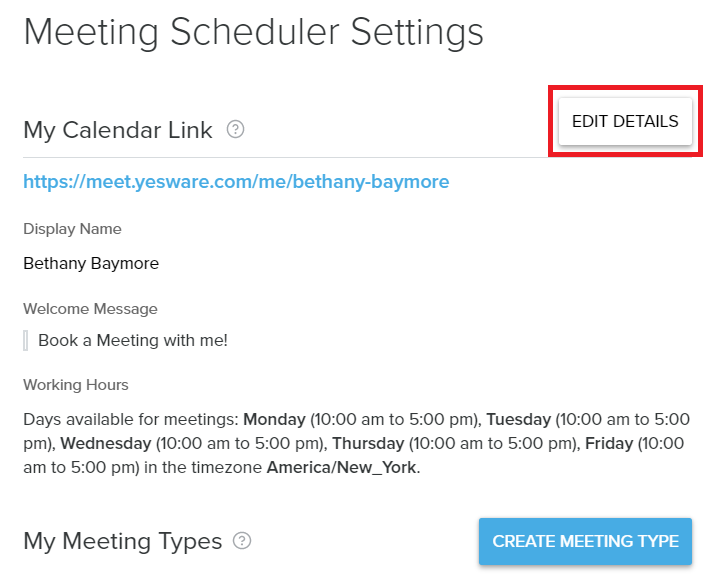
Task: Select the My Calendar Link heading
Action: coord(118,130)
